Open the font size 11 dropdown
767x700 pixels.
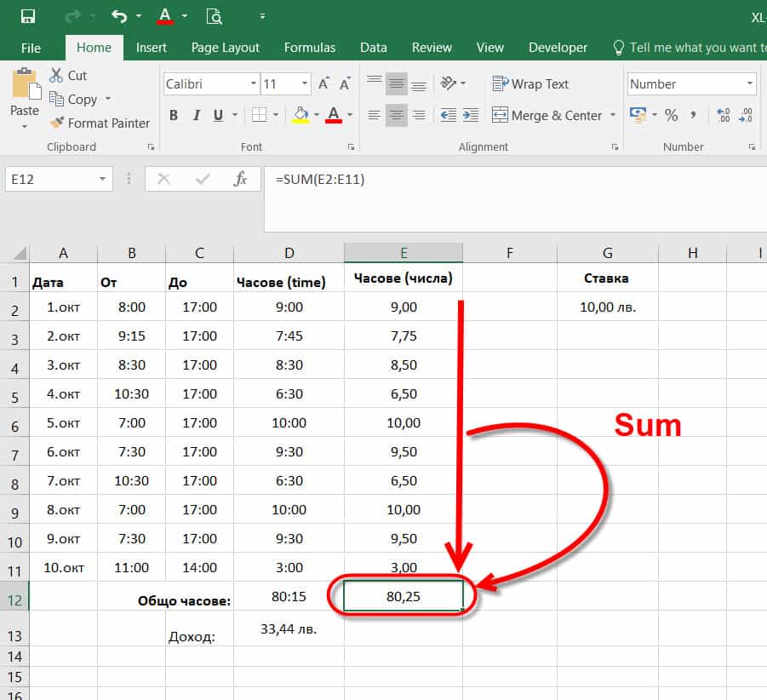[305, 83]
